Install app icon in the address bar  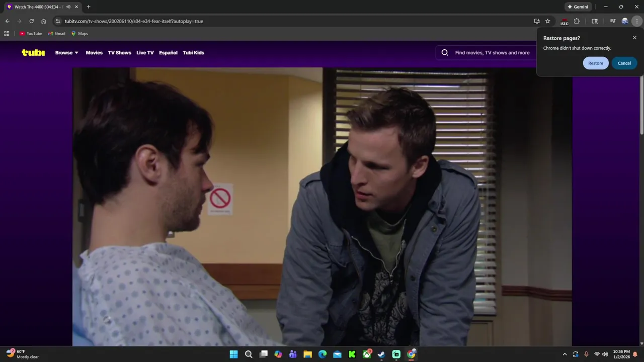coord(537,21)
